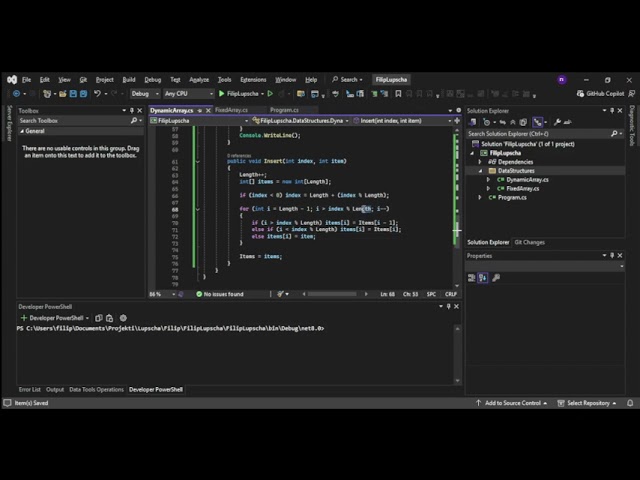Click Solution Explorer Pending Changes Filter icon
The height and width of the screenshot is (480, 640).
tap(487, 122)
